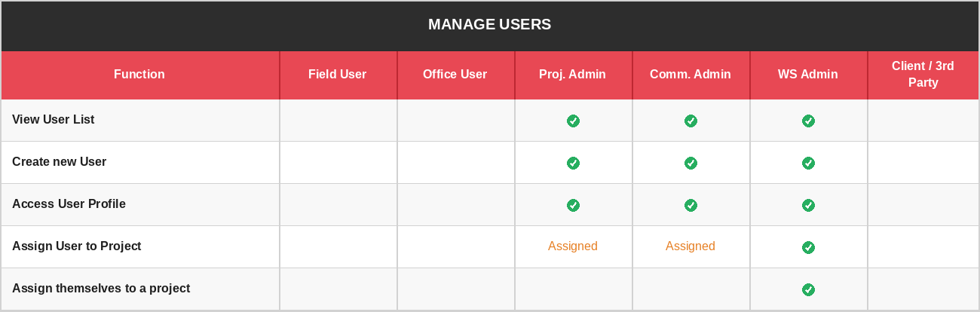
Task: Click WS Admin checkmark for View User List
Action: 808,121
